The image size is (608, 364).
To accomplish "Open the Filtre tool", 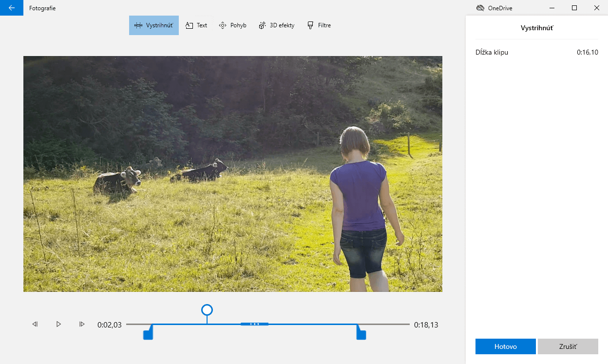I will tap(319, 25).
